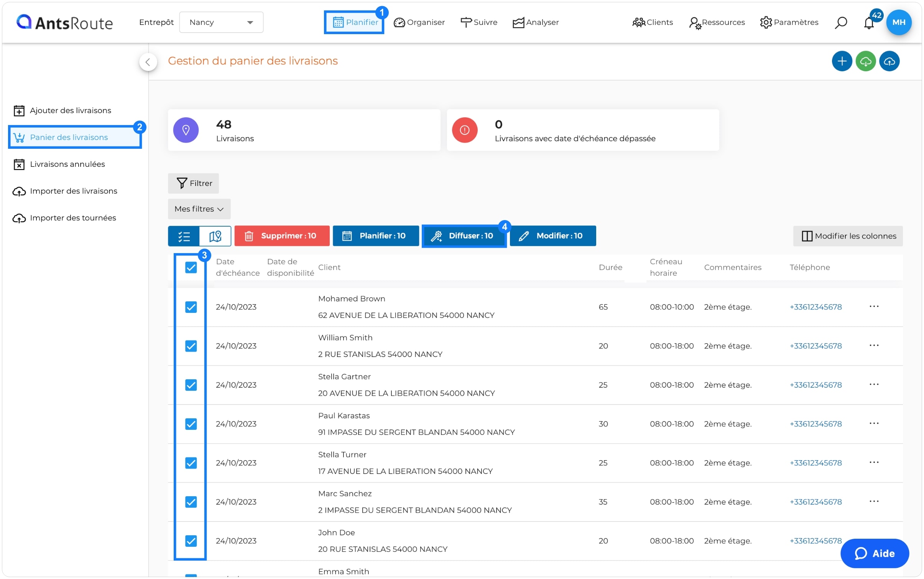Sort by Client column header
The image size is (924, 579).
[329, 267]
